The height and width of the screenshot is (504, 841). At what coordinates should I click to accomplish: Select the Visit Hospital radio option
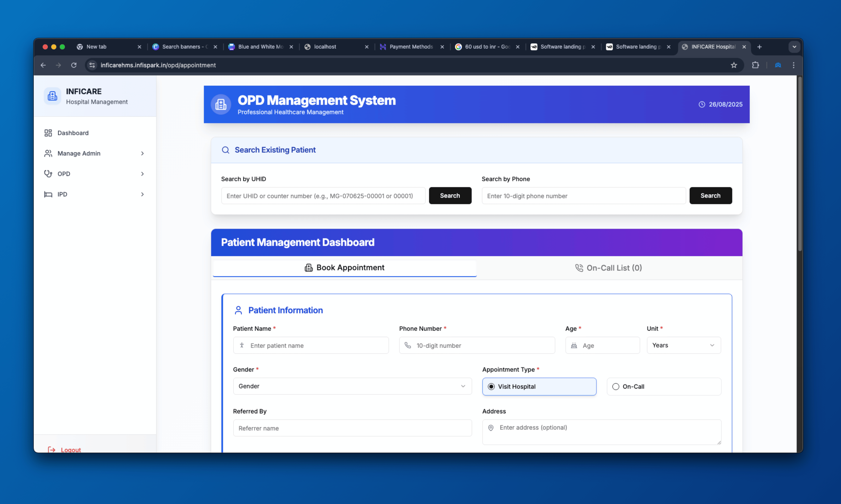(491, 386)
